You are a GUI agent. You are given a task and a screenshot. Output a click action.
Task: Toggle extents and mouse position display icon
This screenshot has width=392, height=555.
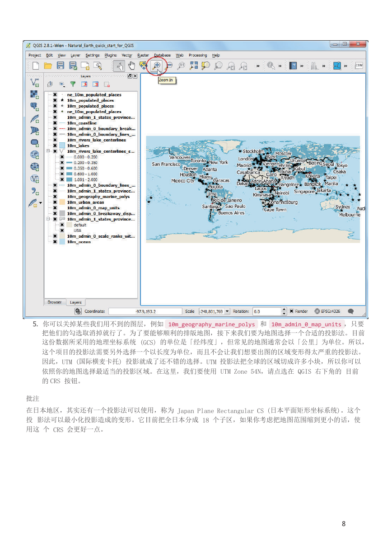(78, 311)
